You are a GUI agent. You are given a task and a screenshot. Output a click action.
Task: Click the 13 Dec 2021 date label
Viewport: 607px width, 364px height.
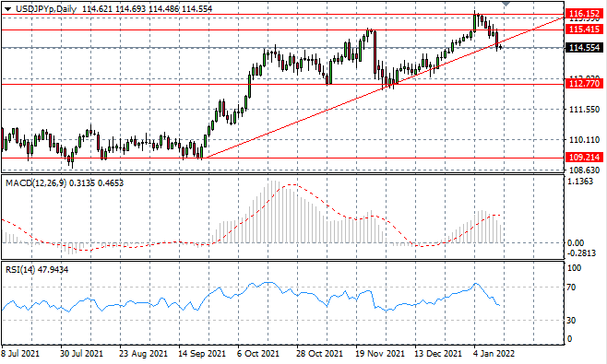(x=438, y=354)
